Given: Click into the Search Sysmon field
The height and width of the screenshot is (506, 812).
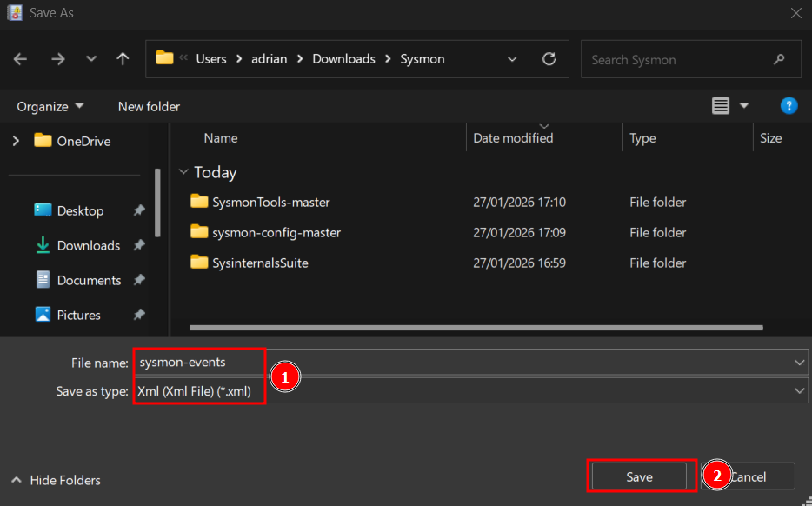Looking at the screenshot, I should [678, 60].
